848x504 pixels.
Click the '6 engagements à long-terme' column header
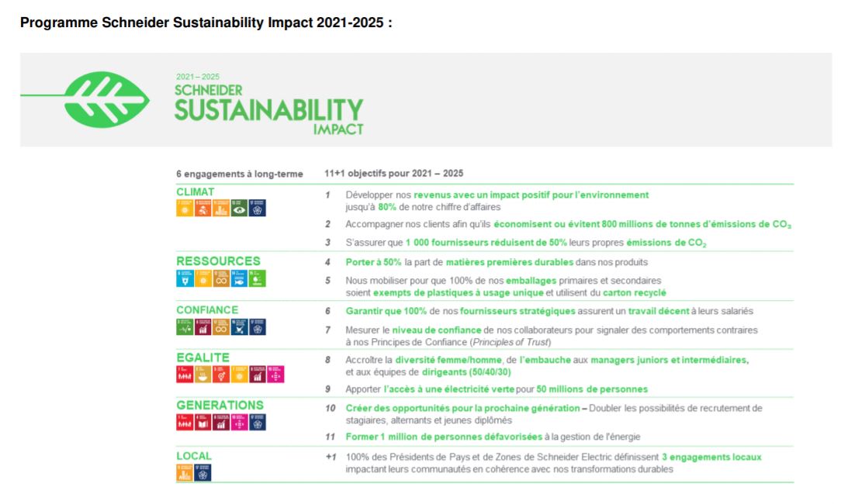pos(240,174)
